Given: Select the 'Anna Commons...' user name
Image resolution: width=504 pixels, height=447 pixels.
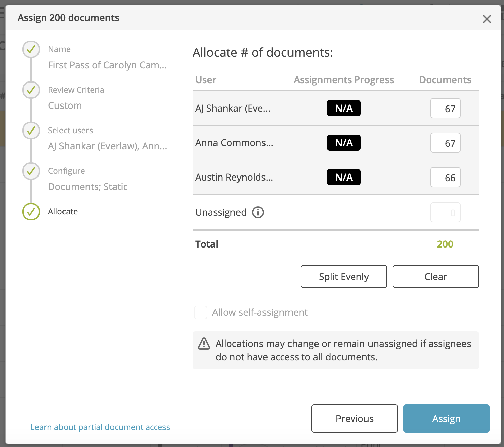Looking at the screenshot, I should pyautogui.click(x=234, y=143).
